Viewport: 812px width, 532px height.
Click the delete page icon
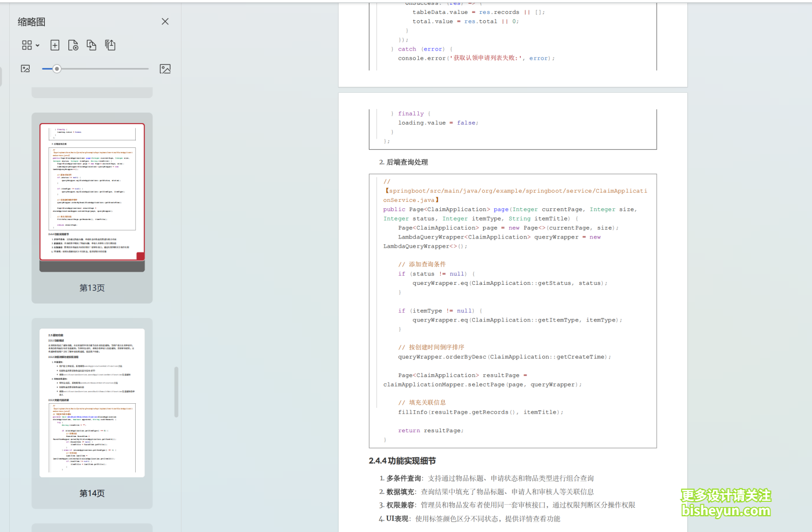pyautogui.click(x=73, y=45)
